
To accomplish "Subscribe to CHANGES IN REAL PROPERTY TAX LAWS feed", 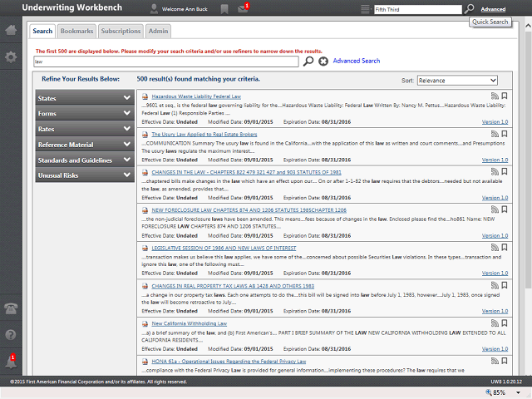I will point(495,285).
